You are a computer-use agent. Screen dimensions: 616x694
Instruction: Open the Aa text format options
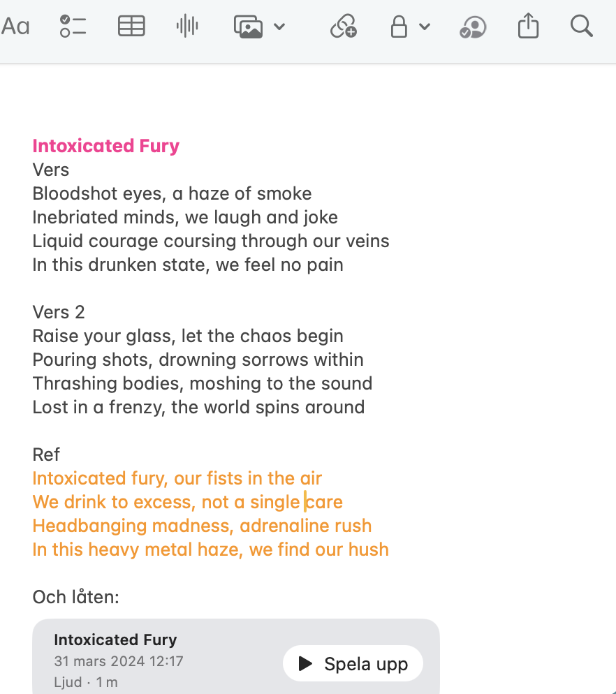[x=15, y=27]
